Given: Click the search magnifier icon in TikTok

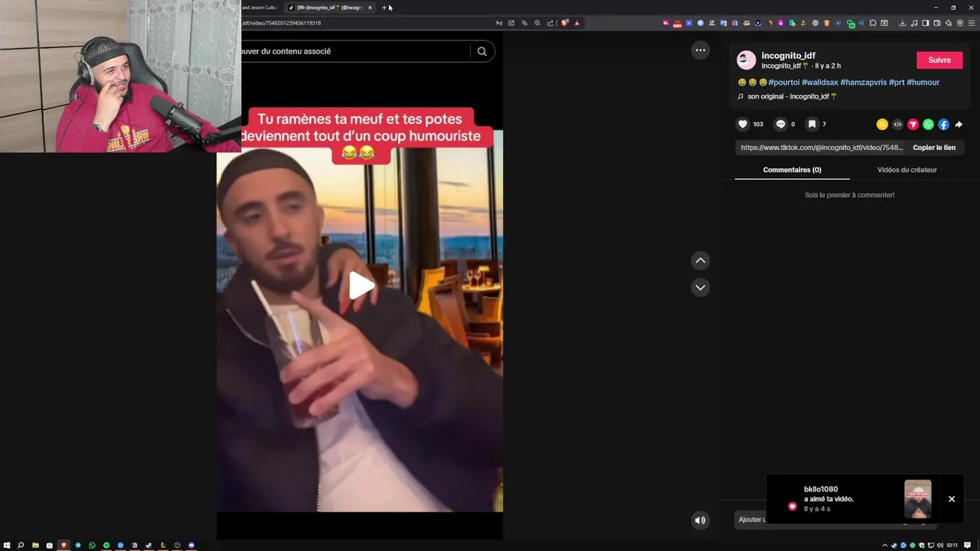Looking at the screenshot, I should 482,51.
